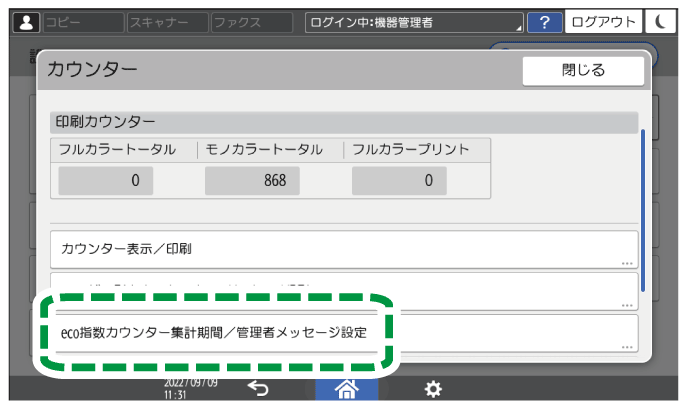Click the カウンター dialog title
Image resolution: width=690 pixels, height=411 pixels.
(92, 70)
